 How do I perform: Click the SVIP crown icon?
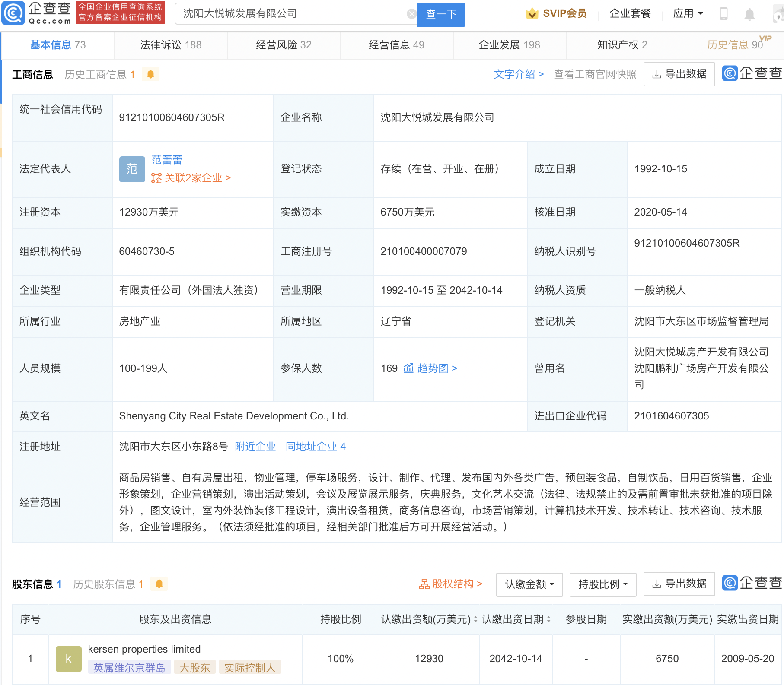point(532,14)
